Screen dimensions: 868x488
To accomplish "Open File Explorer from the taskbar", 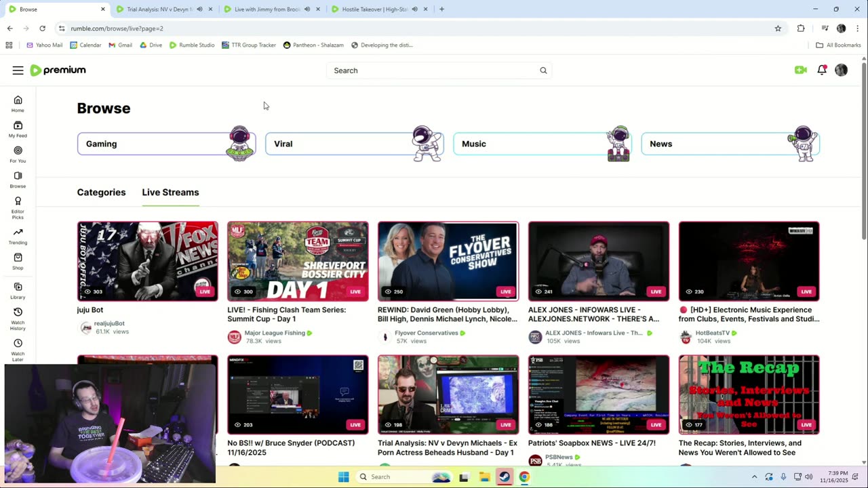I will (x=484, y=476).
